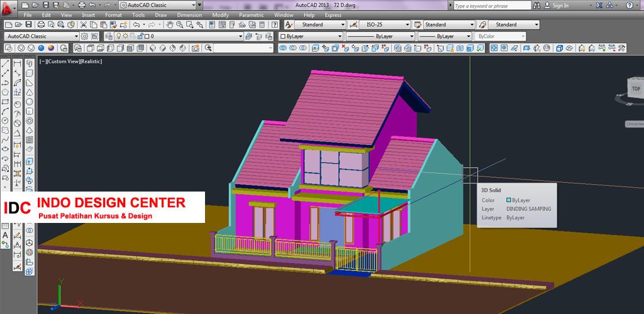Screen dimensions: 644x314
Task: Open the AutoCAD Classic workspace toolbar dropdown
Action: 42,36
